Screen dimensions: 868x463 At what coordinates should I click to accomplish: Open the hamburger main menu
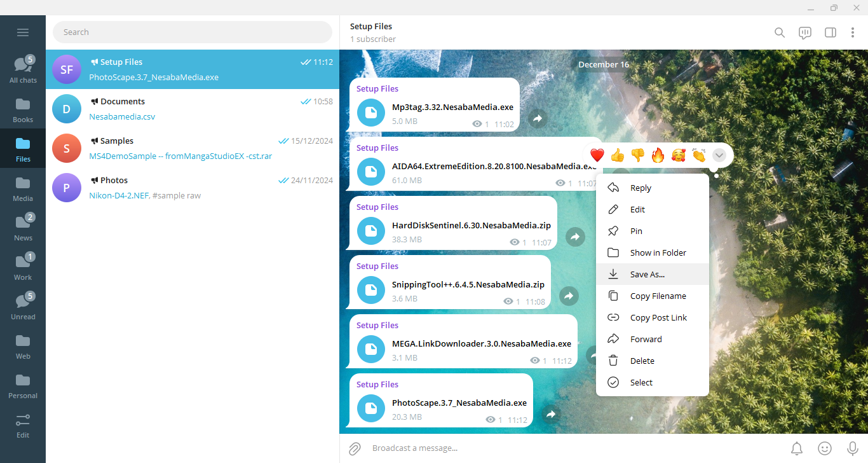click(23, 32)
